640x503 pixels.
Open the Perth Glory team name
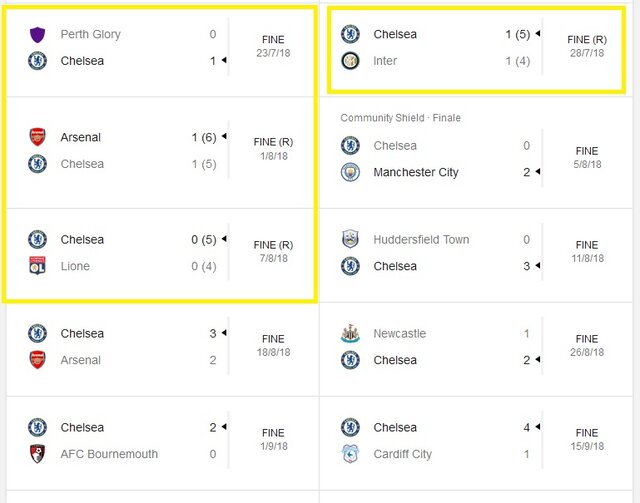click(91, 34)
